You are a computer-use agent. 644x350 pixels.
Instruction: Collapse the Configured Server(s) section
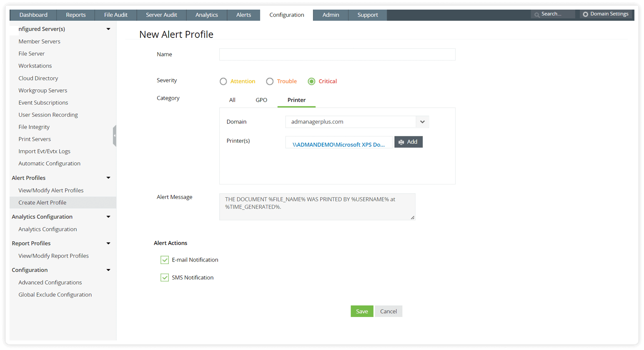[108, 29]
